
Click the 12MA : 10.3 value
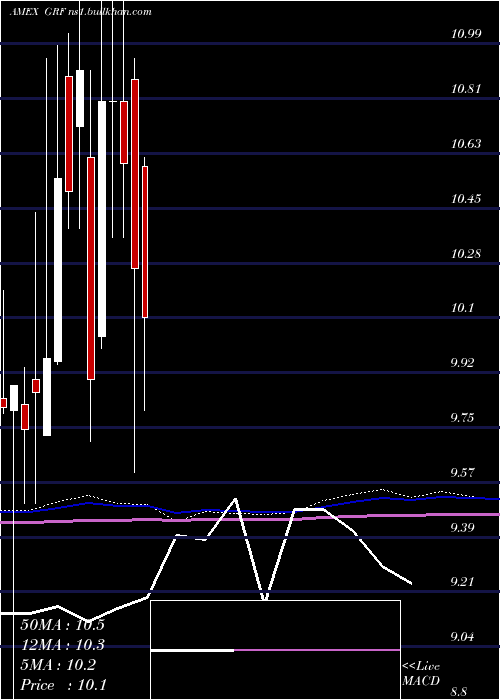pyautogui.click(x=62, y=645)
